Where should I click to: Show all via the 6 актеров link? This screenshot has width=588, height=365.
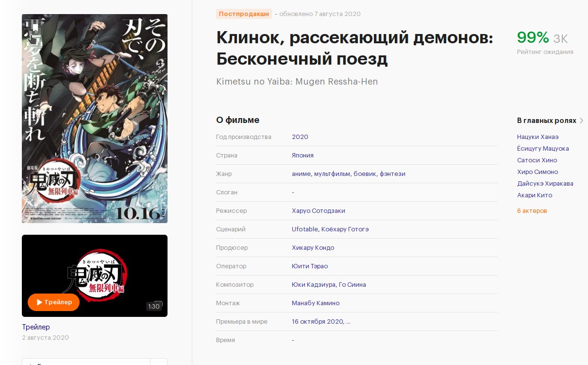point(532,211)
